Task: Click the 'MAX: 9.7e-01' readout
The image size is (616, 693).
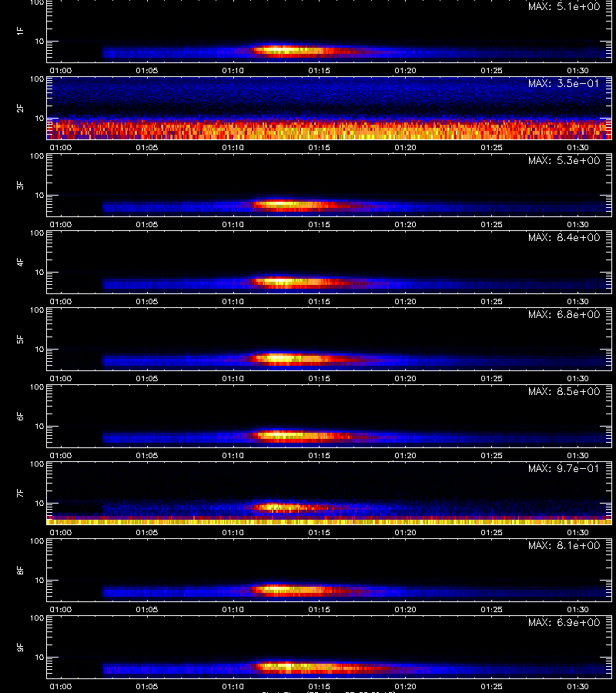Action: click(x=564, y=468)
